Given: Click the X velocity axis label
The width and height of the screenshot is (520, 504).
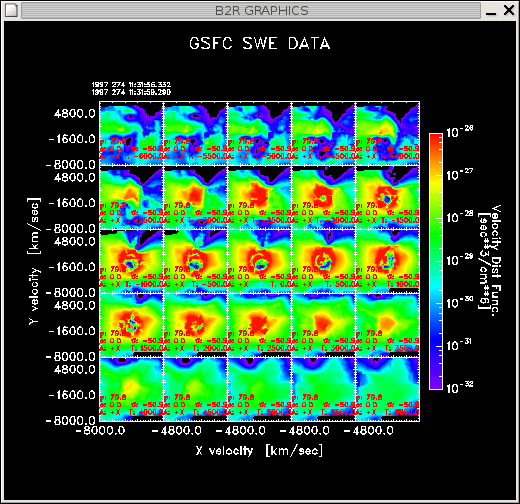Looking at the screenshot, I should 259,451.
